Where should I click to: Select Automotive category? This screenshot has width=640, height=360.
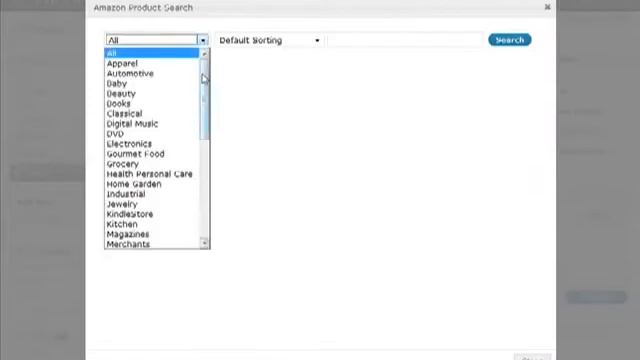click(152, 73)
